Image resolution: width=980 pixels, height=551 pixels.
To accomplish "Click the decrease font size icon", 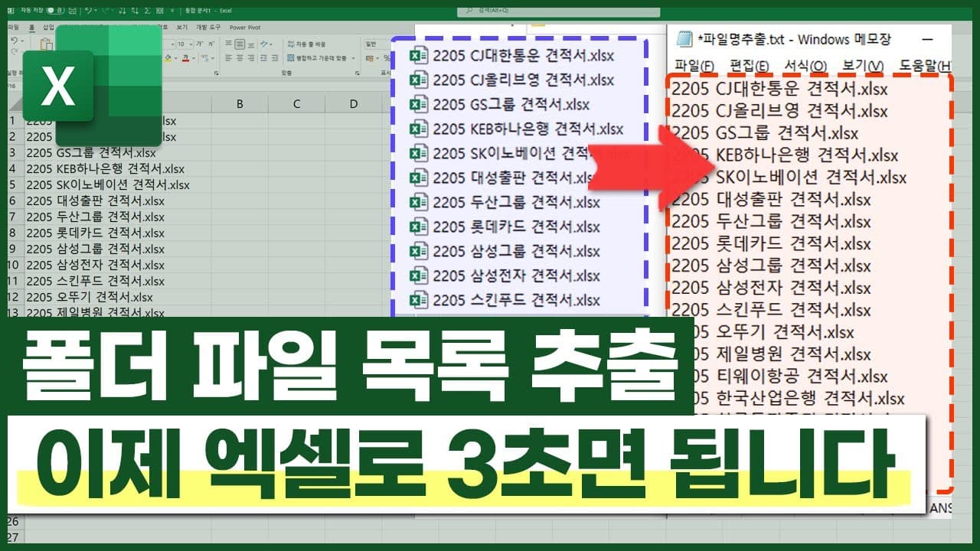I will (211, 44).
